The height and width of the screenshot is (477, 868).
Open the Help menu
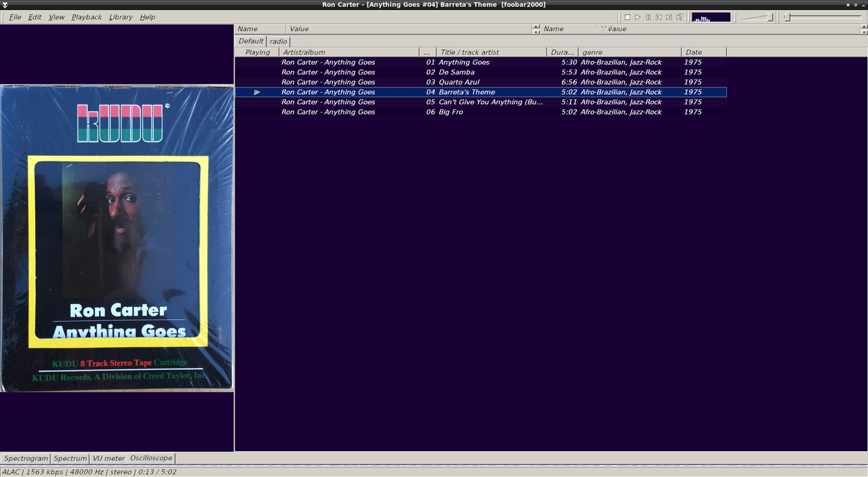147,17
